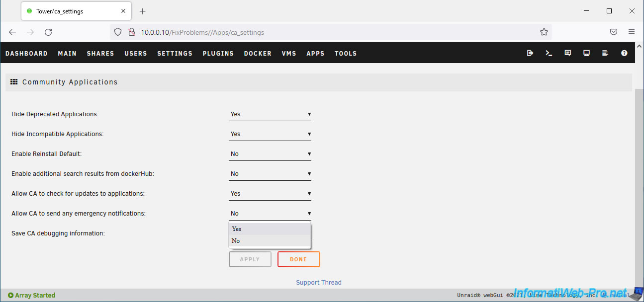Expand the Hide Deprecated Applications dropdown

[270, 114]
